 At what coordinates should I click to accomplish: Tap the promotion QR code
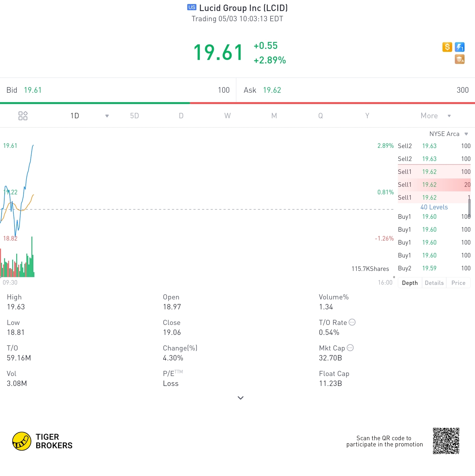pyautogui.click(x=446, y=441)
